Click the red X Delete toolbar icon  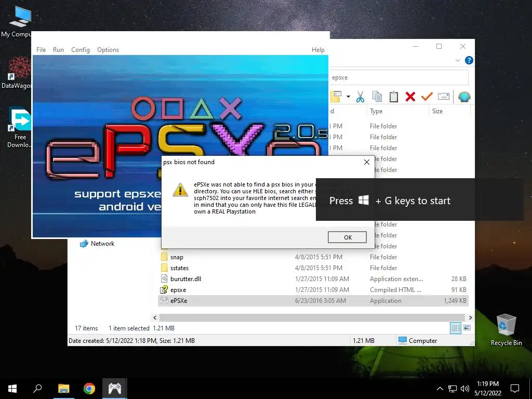click(410, 97)
